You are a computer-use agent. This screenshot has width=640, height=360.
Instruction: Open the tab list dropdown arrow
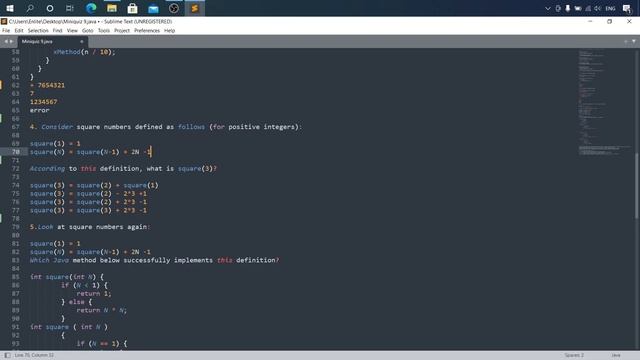point(633,41)
